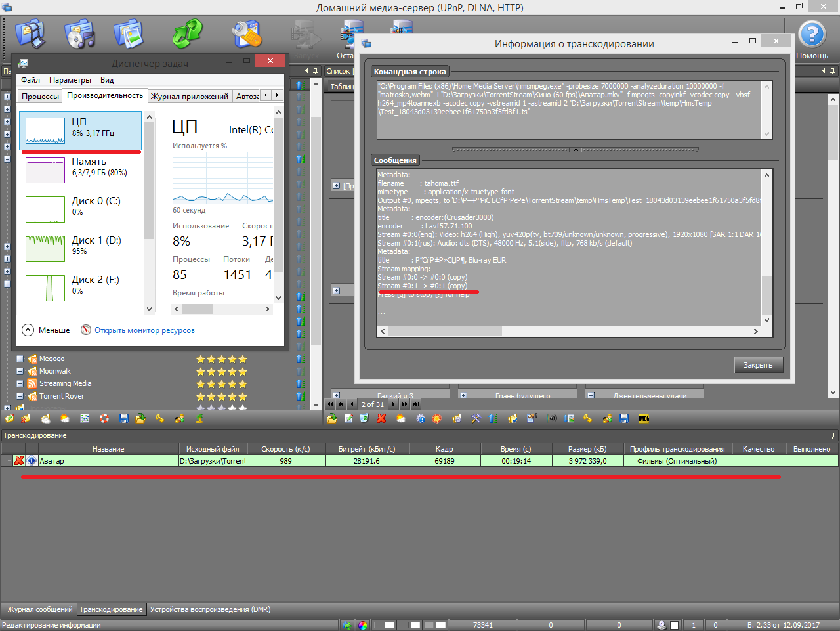Open the Журнал сообщений bottom tab
Screen dimensions: 840x631
(x=39, y=609)
